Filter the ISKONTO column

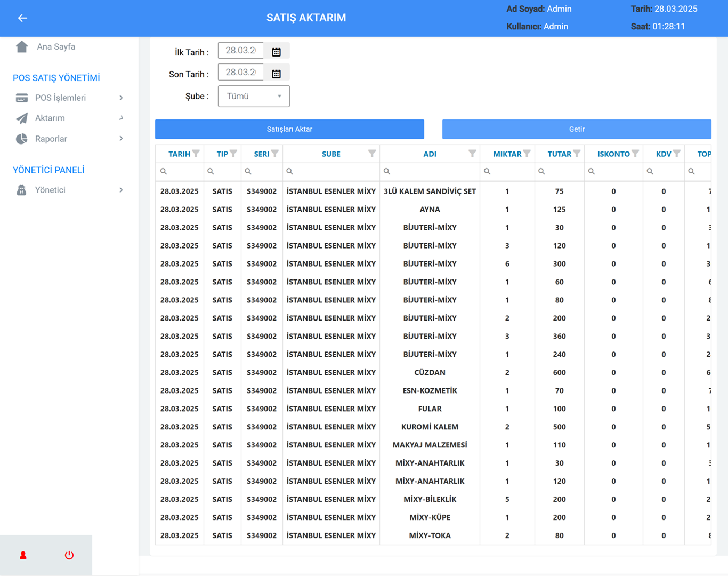635,154
